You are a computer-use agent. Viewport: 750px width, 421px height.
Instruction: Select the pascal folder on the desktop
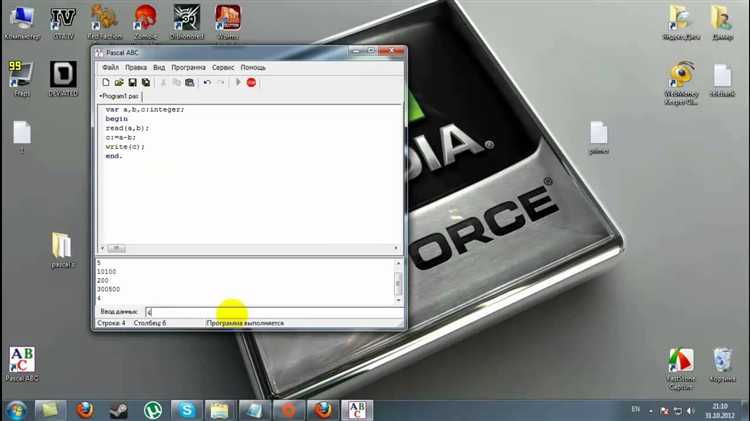[62, 250]
